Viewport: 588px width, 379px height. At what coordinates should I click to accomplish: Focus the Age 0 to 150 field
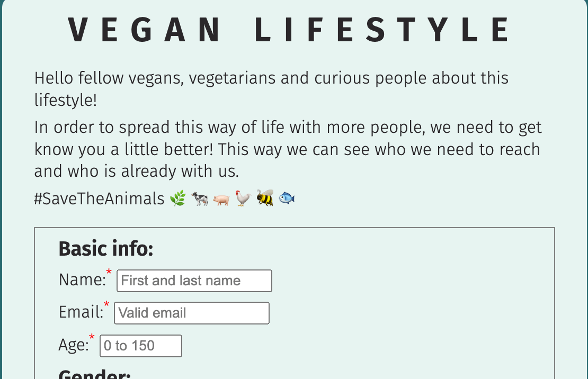(140, 346)
